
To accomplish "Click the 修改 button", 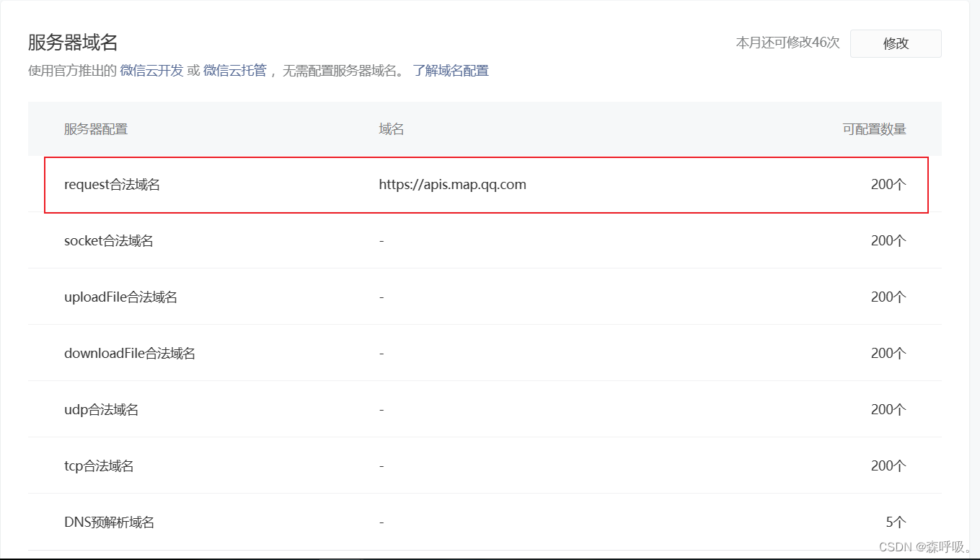I will [x=896, y=43].
